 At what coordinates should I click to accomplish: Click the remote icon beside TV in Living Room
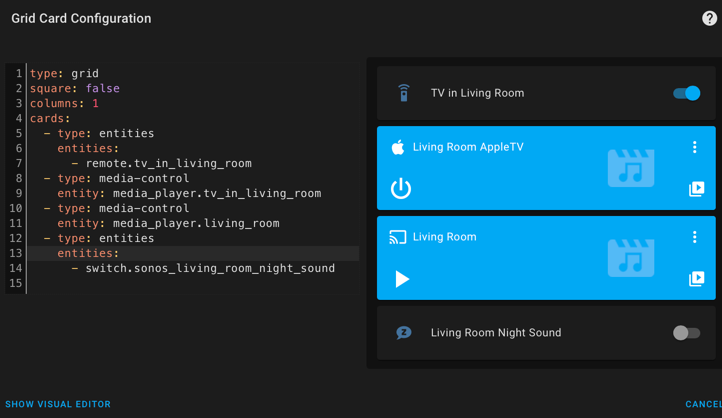(404, 93)
